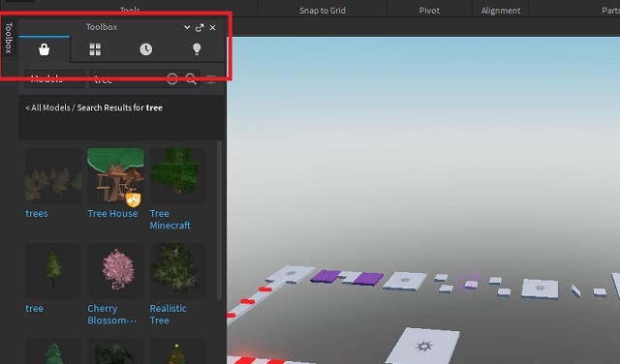Open the Marketplace shopping bag tab
The image size is (620, 364).
coord(44,49)
